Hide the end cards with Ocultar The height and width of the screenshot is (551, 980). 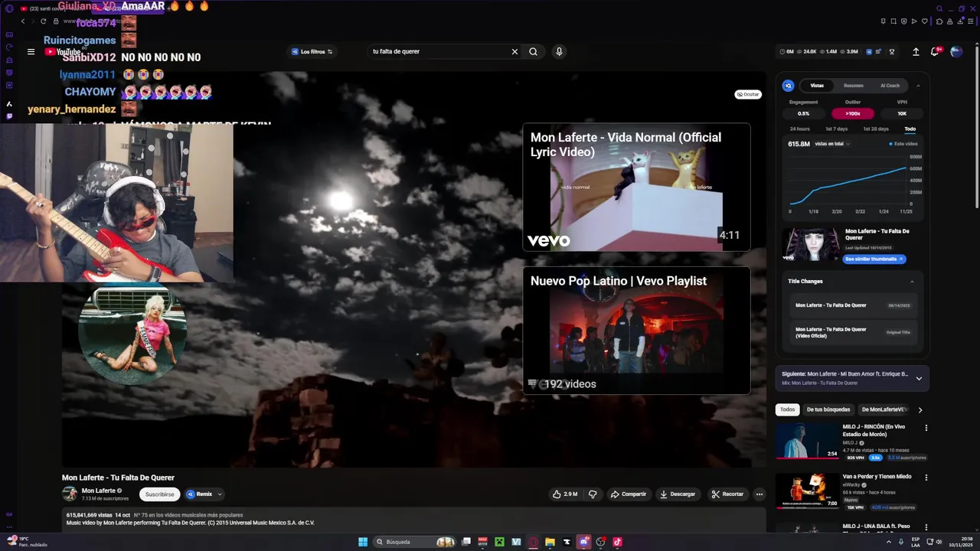point(748,94)
